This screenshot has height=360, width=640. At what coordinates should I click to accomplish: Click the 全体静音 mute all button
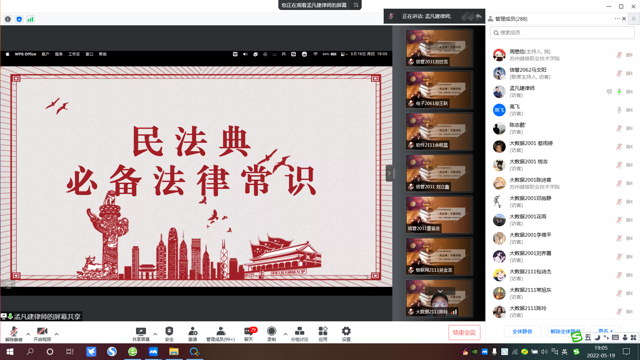coord(522,331)
